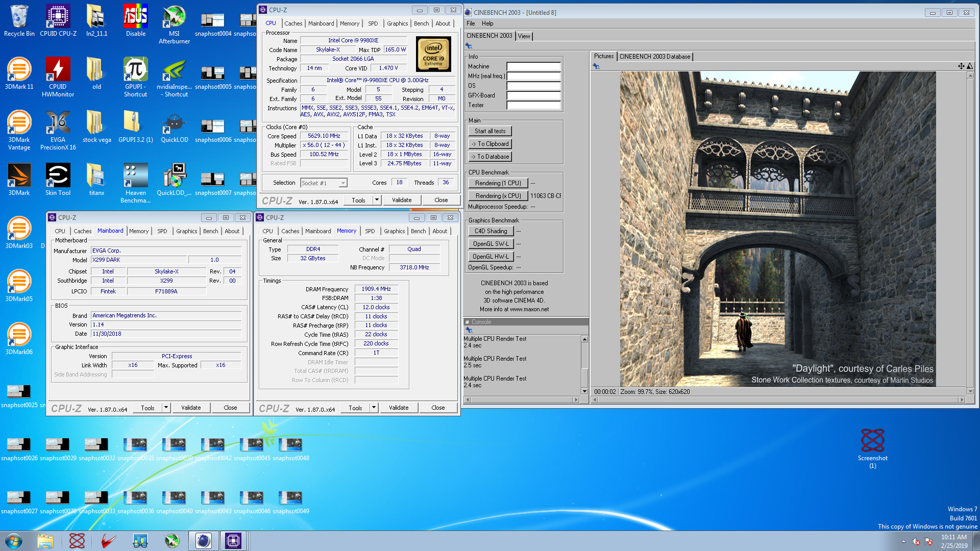Open the 3DMark Vantage desktop icon
The height and width of the screenshot is (551, 980).
pyautogui.click(x=19, y=131)
